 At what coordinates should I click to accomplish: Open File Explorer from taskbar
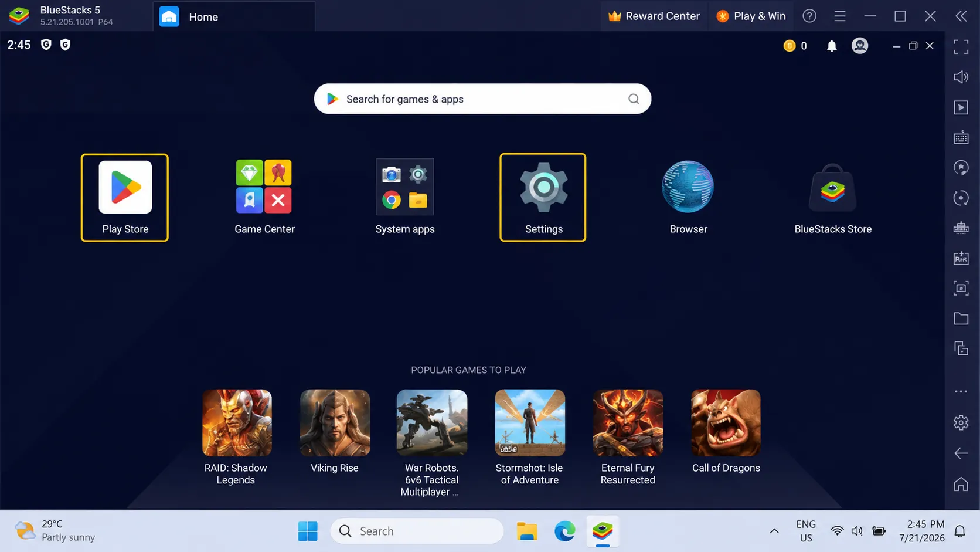527,531
